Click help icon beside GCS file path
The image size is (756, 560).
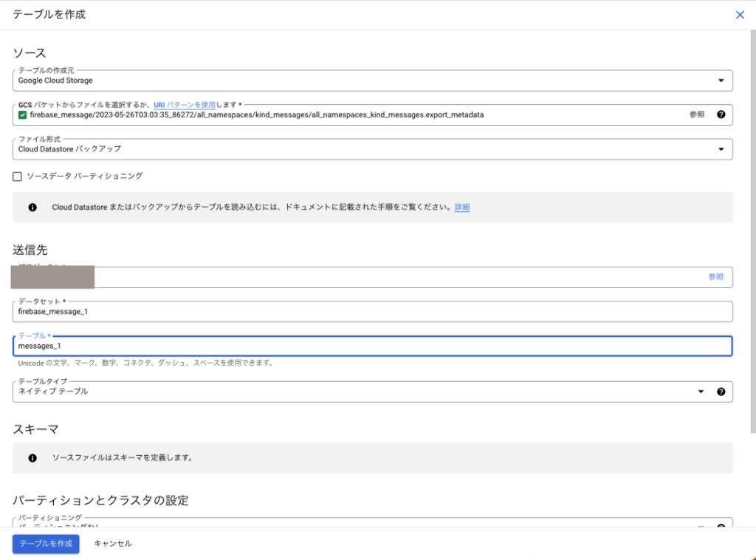(x=721, y=115)
